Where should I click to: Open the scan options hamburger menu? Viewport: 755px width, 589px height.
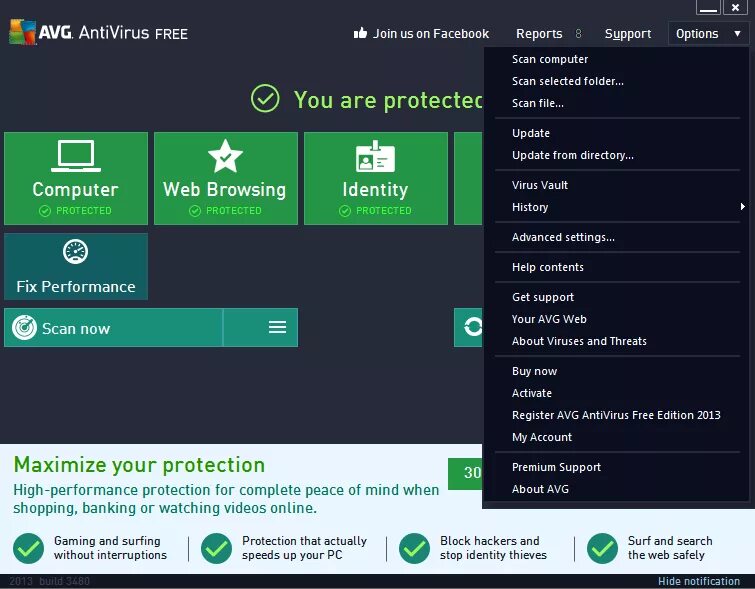click(x=277, y=327)
